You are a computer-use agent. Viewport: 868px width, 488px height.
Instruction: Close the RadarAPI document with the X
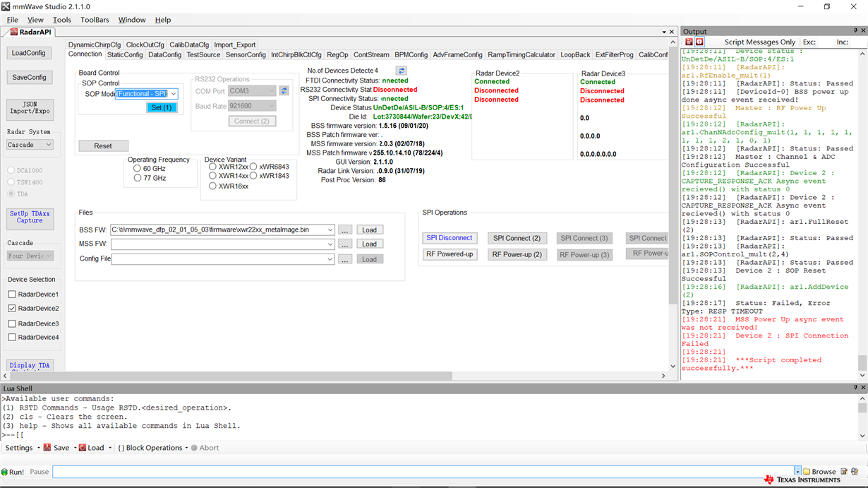[x=671, y=32]
